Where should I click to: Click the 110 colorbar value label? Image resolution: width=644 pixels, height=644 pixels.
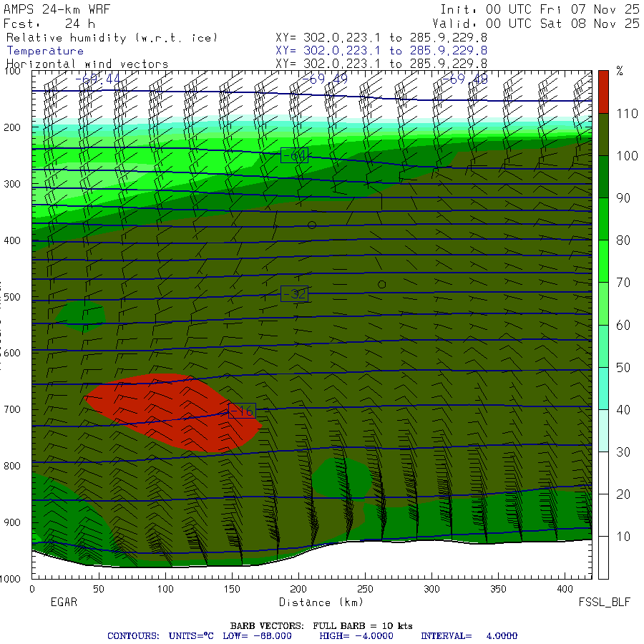coord(627,113)
